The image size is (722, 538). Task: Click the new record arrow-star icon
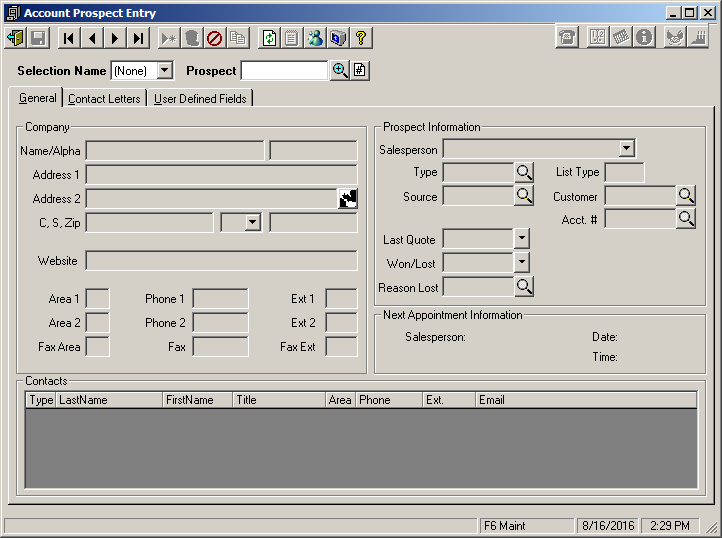[x=169, y=38]
